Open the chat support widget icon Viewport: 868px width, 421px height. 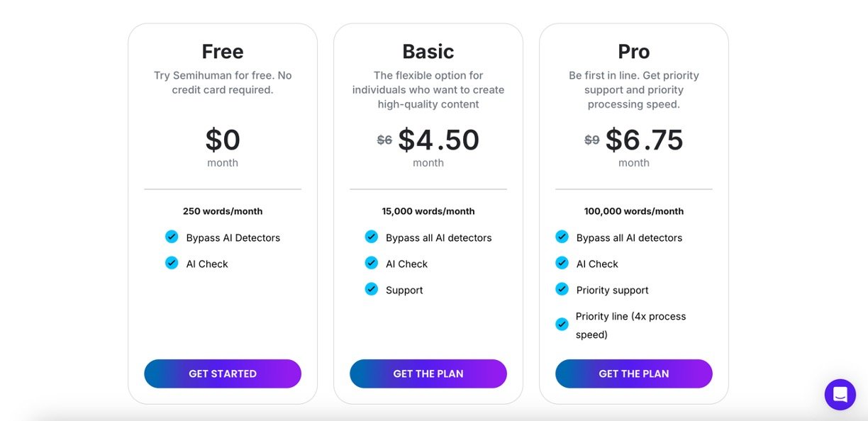pos(840,395)
